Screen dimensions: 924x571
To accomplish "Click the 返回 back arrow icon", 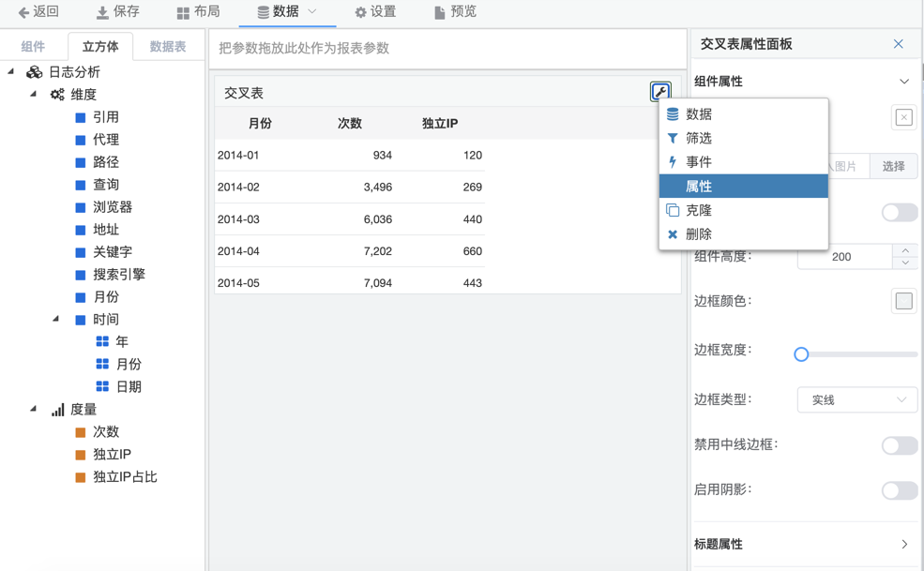I will pos(23,12).
